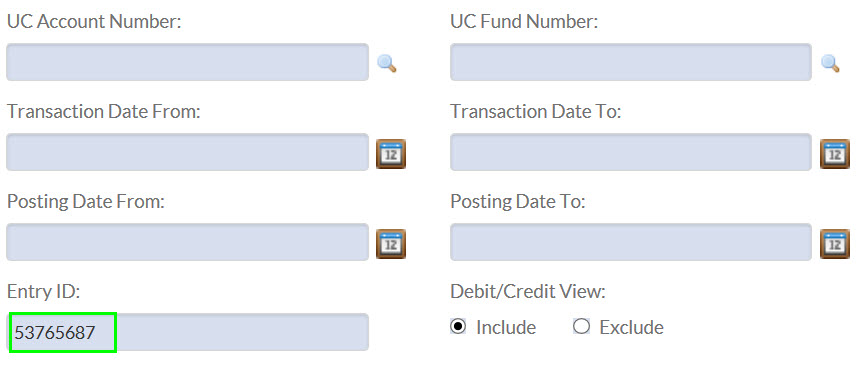Select the Exclude radio button

(x=581, y=327)
